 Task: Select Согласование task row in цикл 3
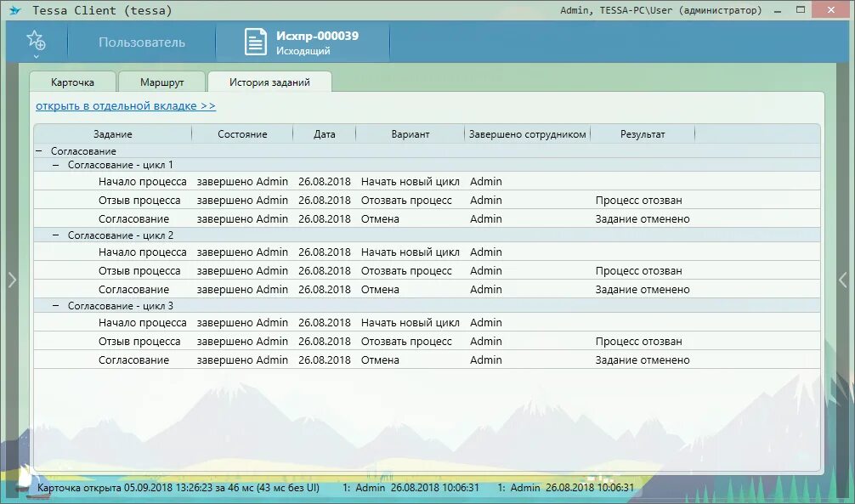pos(427,360)
